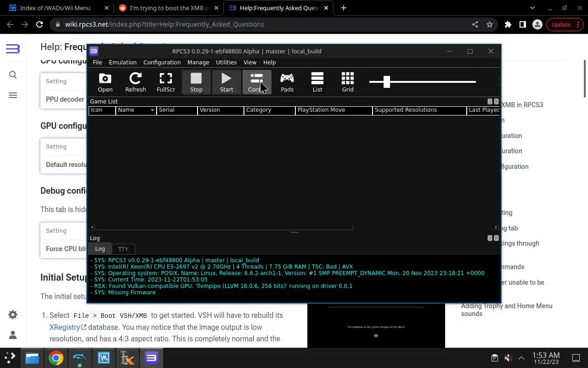588x368 pixels.
Task: Open Config settings from RPCS3 toolbar
Action: point(257,82)
